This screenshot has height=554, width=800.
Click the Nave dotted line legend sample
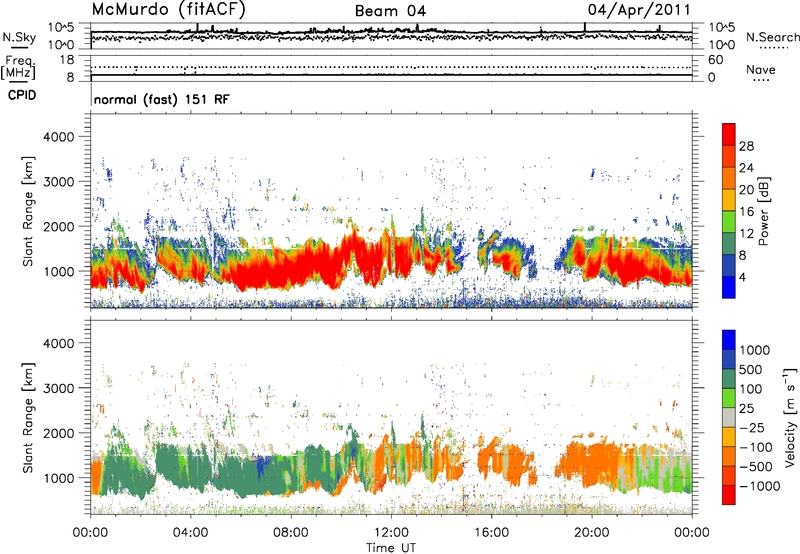click(x=761, y=80)
